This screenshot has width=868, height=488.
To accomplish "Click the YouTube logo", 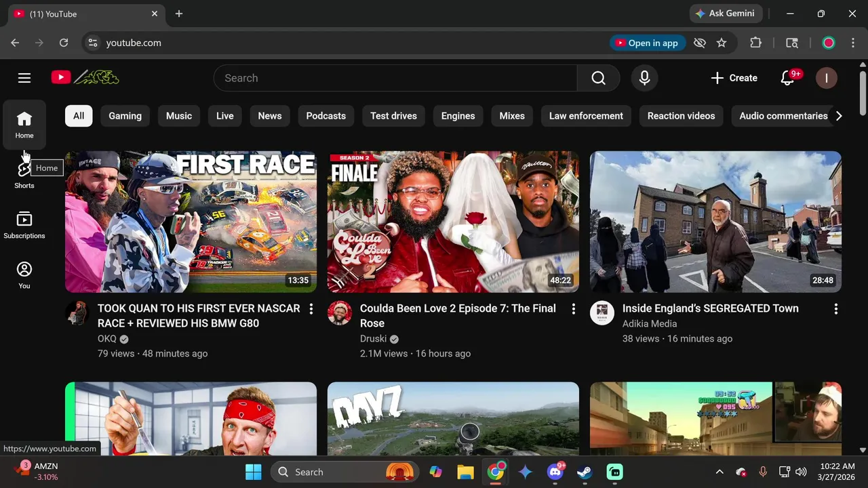I will 85,78.
